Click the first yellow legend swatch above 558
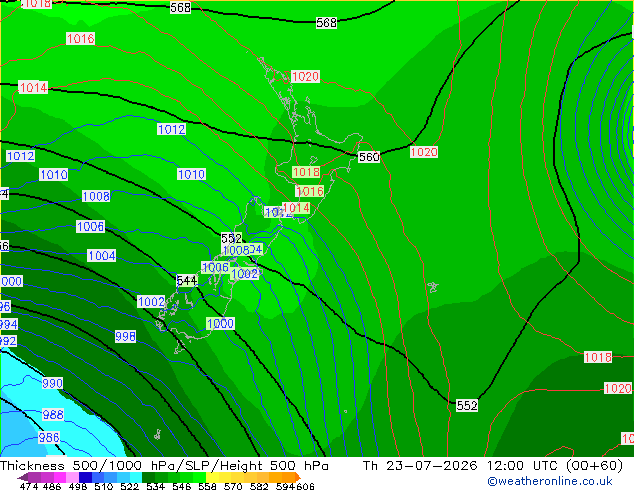 tap(212, 477)
